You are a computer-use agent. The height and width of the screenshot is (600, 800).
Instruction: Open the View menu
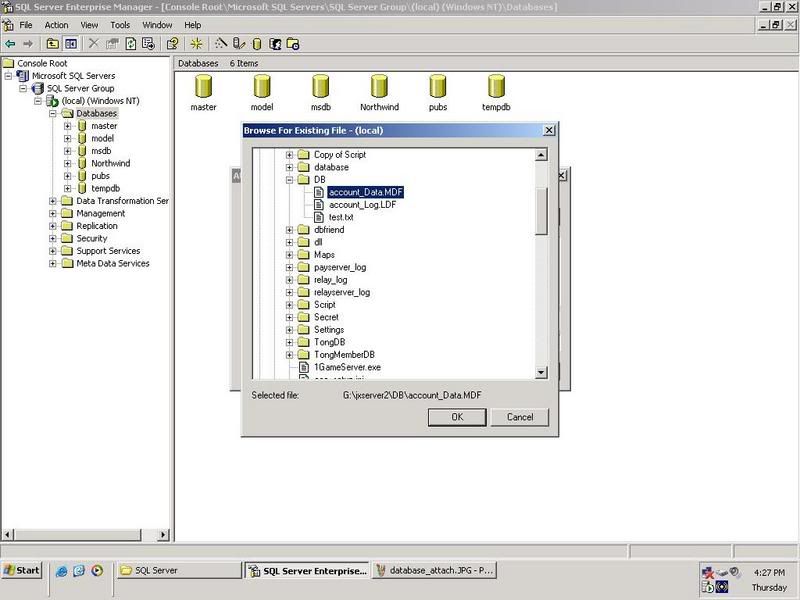(x=89, y=24)
